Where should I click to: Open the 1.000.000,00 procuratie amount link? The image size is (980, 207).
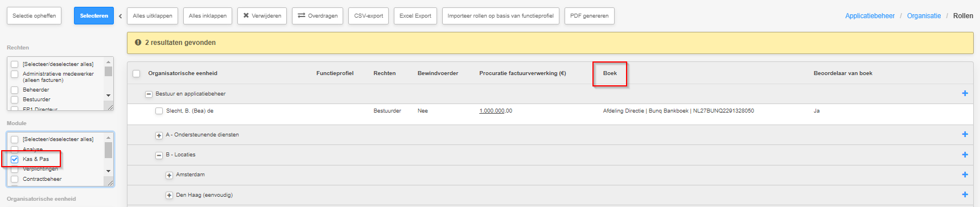coord(496,111)
